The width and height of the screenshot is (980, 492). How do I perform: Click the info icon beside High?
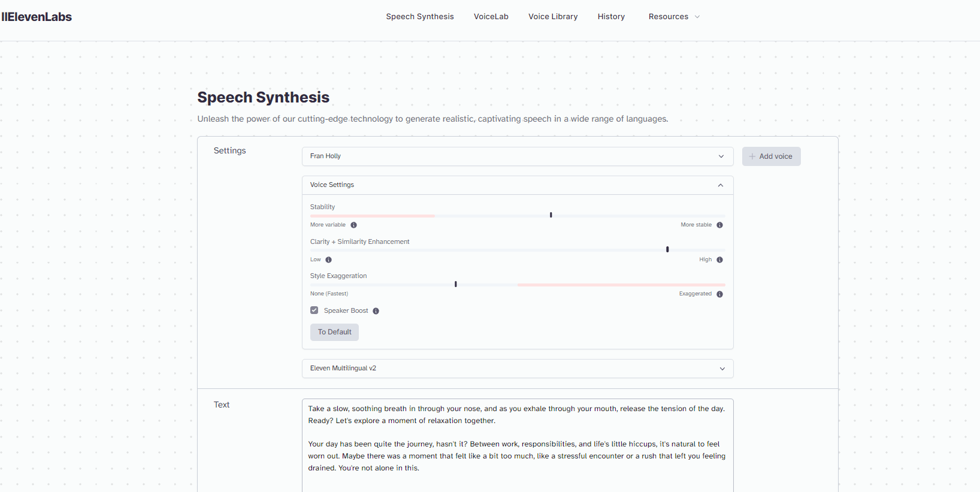pos(719,260)
